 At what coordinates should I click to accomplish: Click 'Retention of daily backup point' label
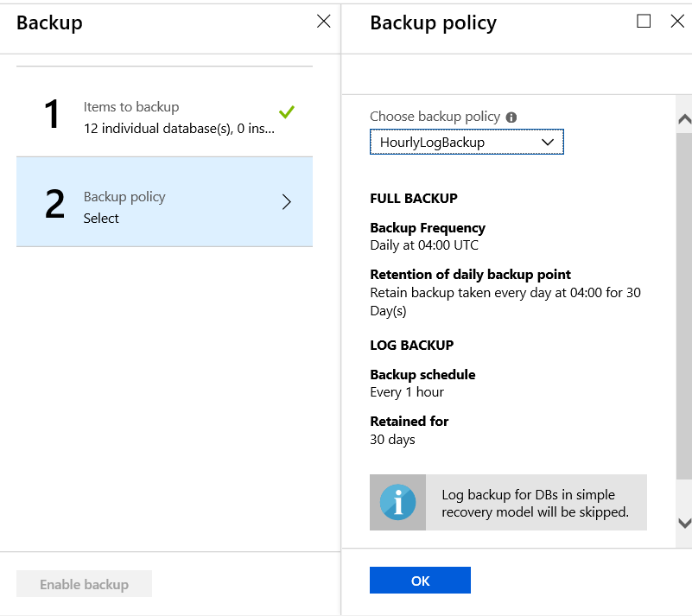(471, 275)
